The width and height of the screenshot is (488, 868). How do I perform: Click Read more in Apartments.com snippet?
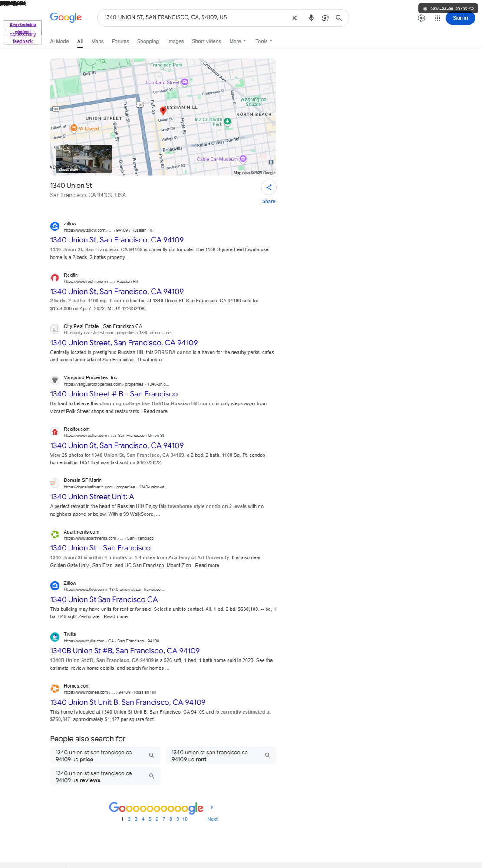tap(207, 565)
